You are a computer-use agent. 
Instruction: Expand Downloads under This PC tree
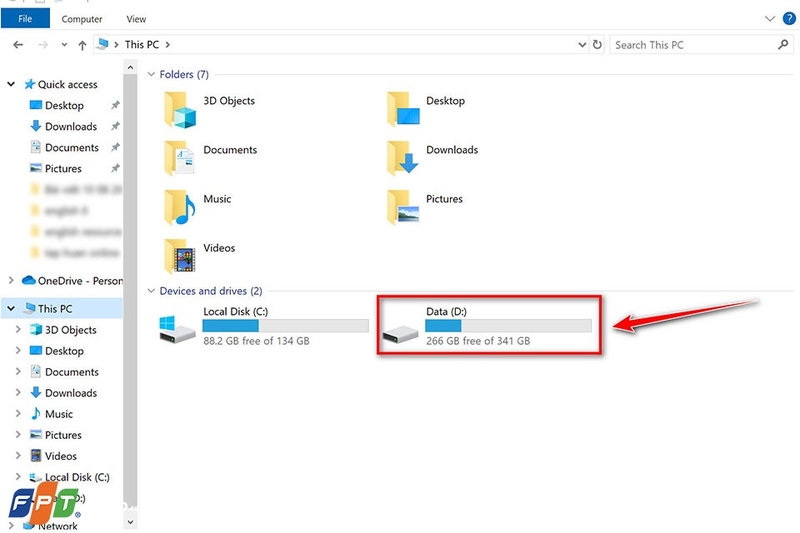tap(18, 392)
